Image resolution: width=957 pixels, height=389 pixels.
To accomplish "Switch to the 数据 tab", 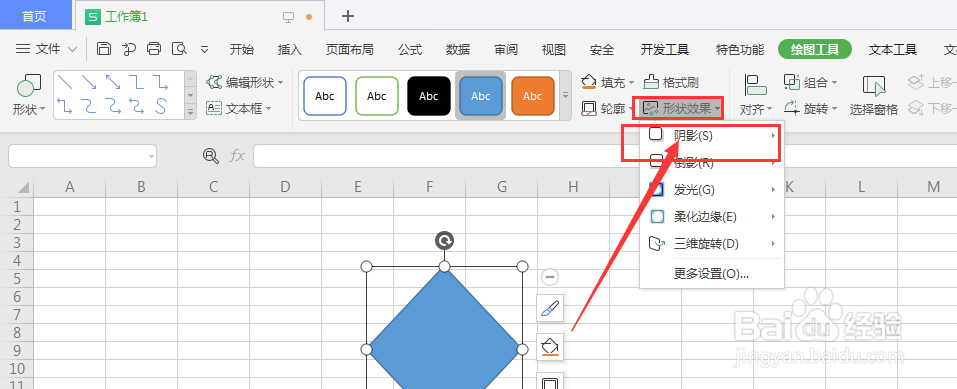I will pos(458,49).
